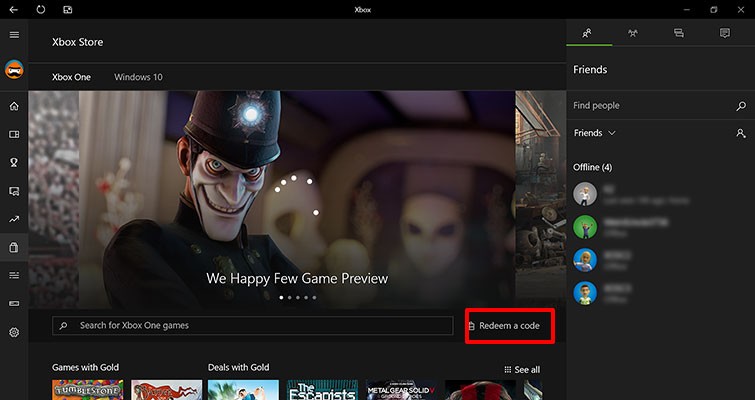
Task: Select the first carousel page dot
Action: (x=281, y=297)
